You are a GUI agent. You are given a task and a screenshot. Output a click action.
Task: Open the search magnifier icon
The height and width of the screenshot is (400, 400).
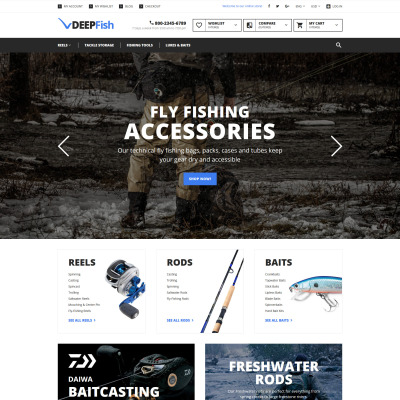(x=338, y=45)
